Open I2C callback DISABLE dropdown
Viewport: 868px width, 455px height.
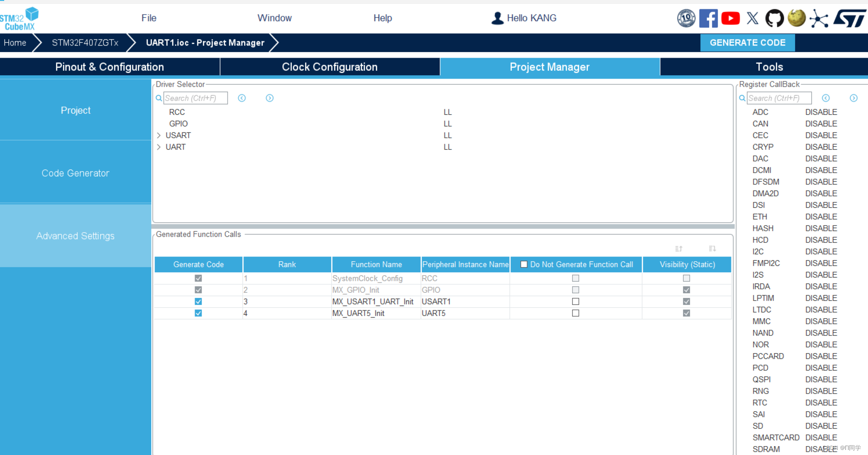821,251
